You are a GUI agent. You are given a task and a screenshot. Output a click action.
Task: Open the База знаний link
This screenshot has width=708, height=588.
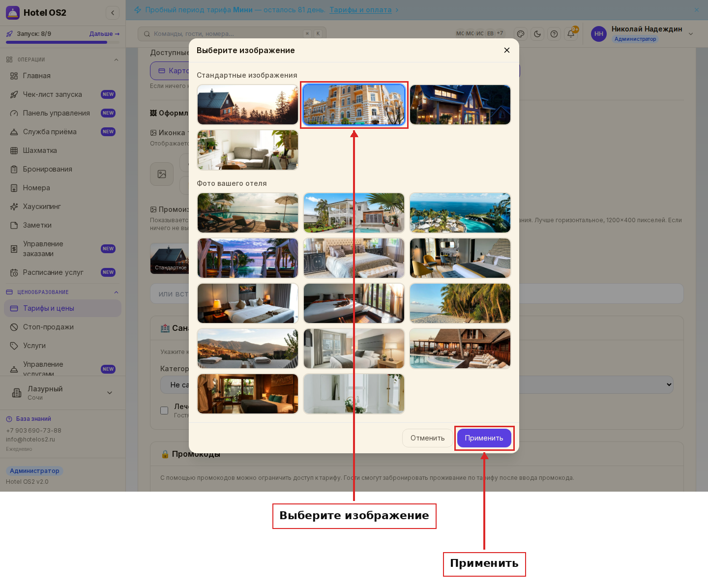[x=33, y=419]
